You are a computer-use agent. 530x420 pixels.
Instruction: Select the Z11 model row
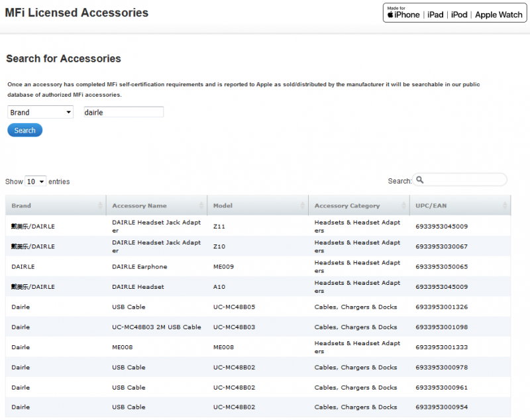tap(219, 227)
